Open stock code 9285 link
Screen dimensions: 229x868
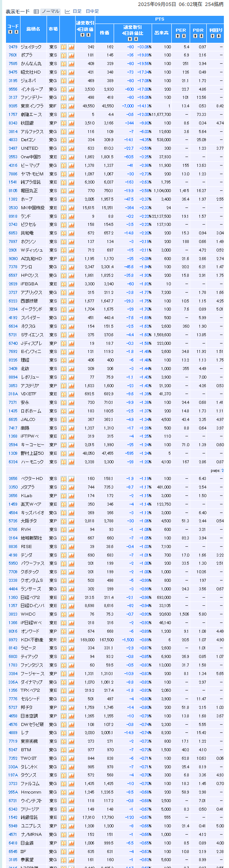click(x=13, y=106)
